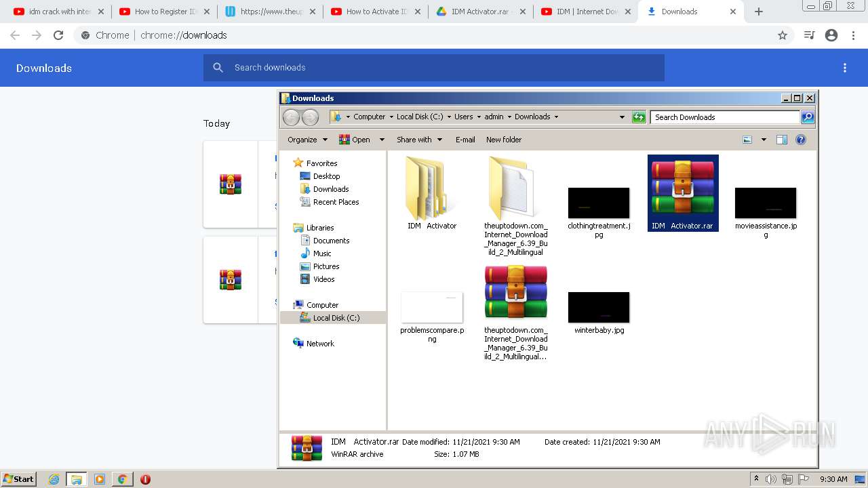This screenshot has width=868, height=488.
Task: Select Recent Places in the navigation pane
Action: point(336,202)
